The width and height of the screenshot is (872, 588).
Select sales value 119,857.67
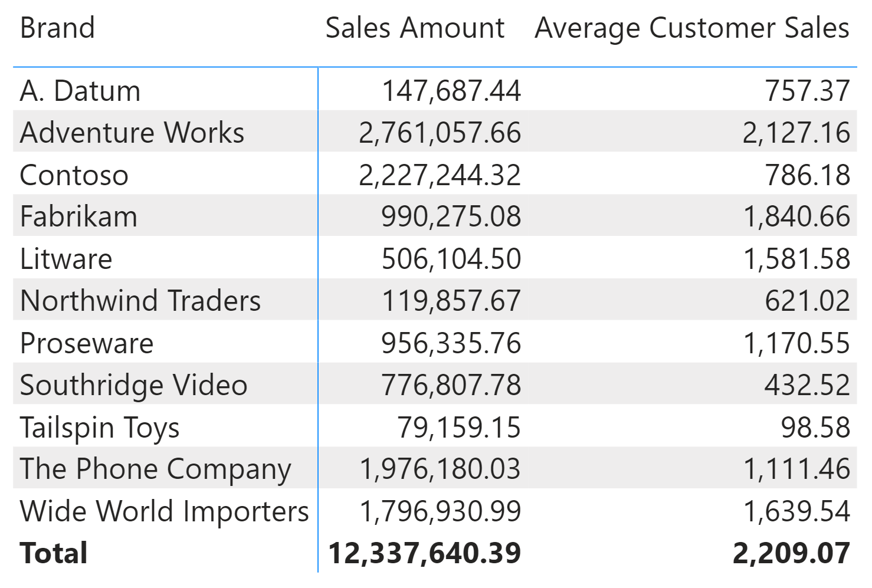pos(451,300)
